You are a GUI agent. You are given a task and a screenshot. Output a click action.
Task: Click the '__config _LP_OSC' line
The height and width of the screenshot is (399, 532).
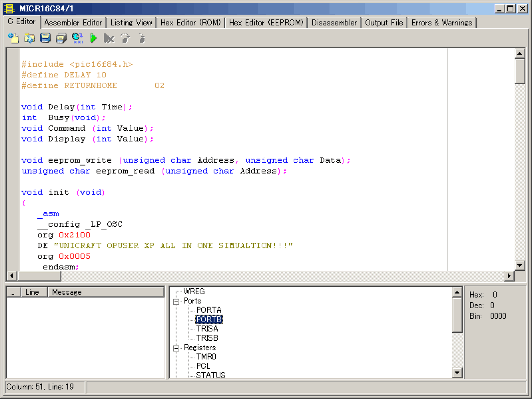tap(80, 224)
